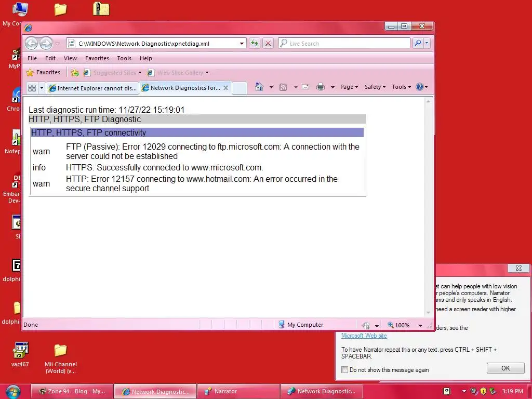
Task: Open the recent pages dropdown arrow
Action: coord(57,44)
